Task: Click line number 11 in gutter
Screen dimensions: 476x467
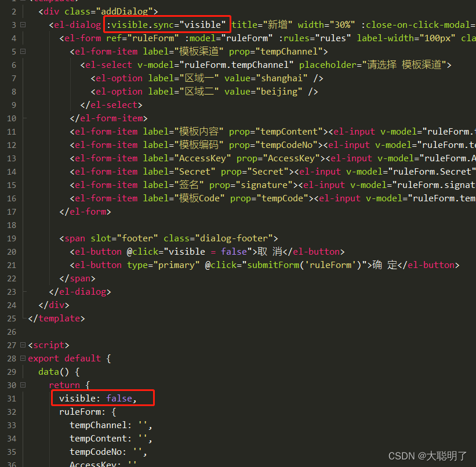Action: pyautogui.click(x=12, y=132)
